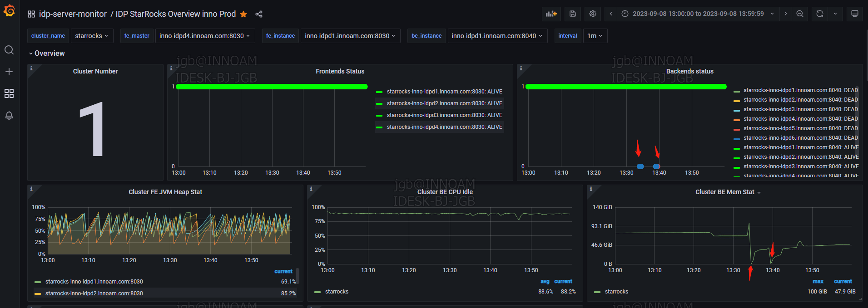Sort CPU Idle legend by current

pos(563,281)
